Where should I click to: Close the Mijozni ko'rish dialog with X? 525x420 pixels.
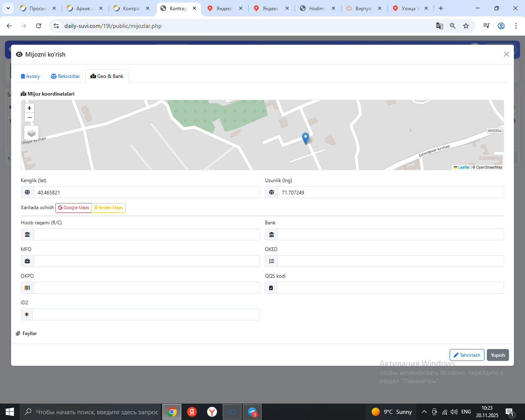[x=506, y=54]
